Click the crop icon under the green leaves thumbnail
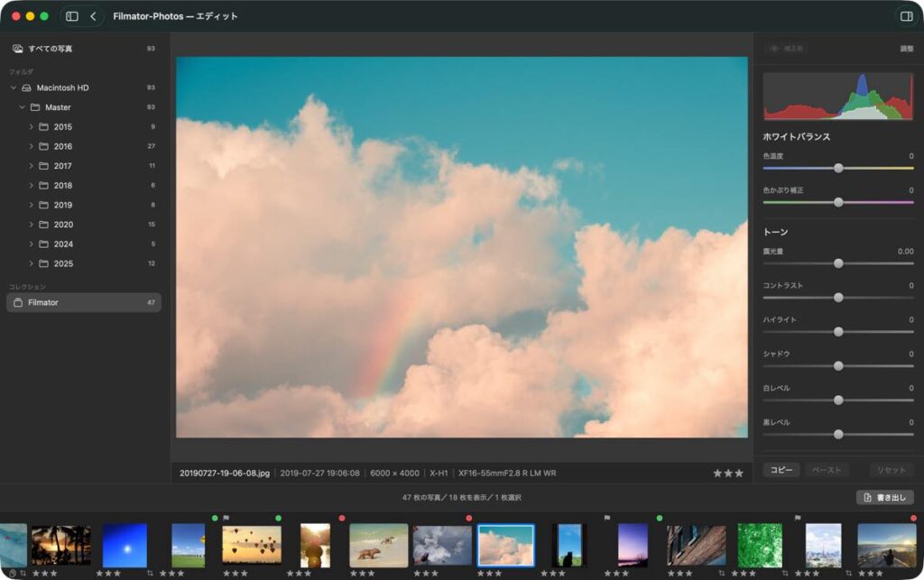 coord(785,573)
